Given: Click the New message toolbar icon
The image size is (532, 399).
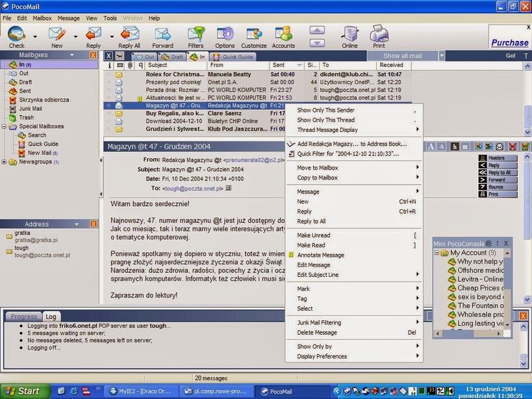Looking at the screenshot, I should click(57, 34).
